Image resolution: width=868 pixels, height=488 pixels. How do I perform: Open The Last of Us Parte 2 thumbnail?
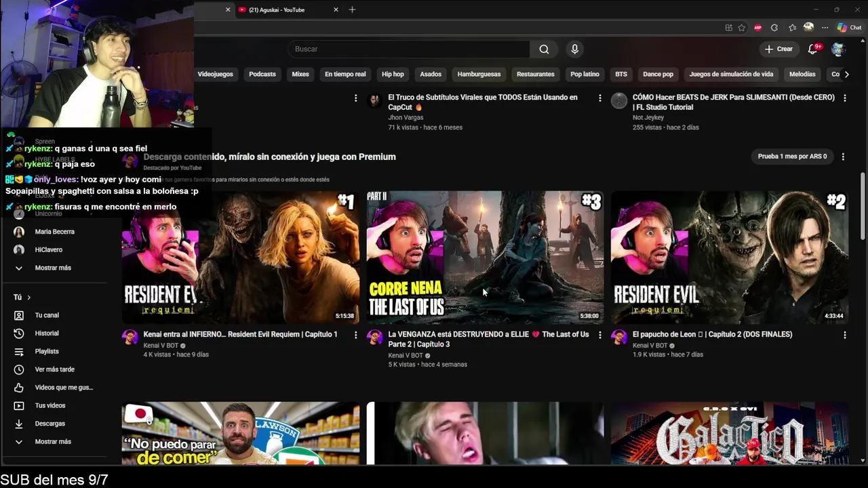tap(485, 258)
